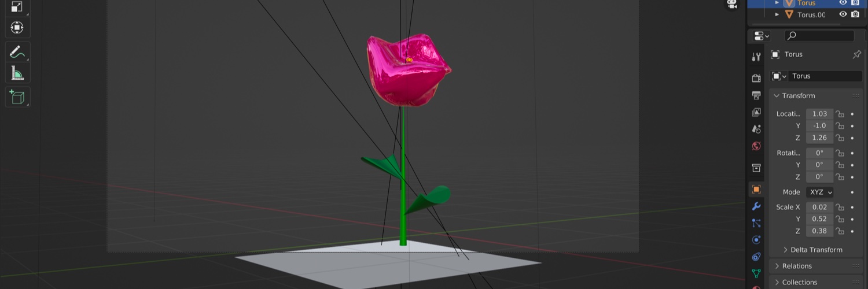This screenshot has height=289, width=868.
Task: Click the Torus object name field
Action: pyautogui.click(x=825, y=76)
